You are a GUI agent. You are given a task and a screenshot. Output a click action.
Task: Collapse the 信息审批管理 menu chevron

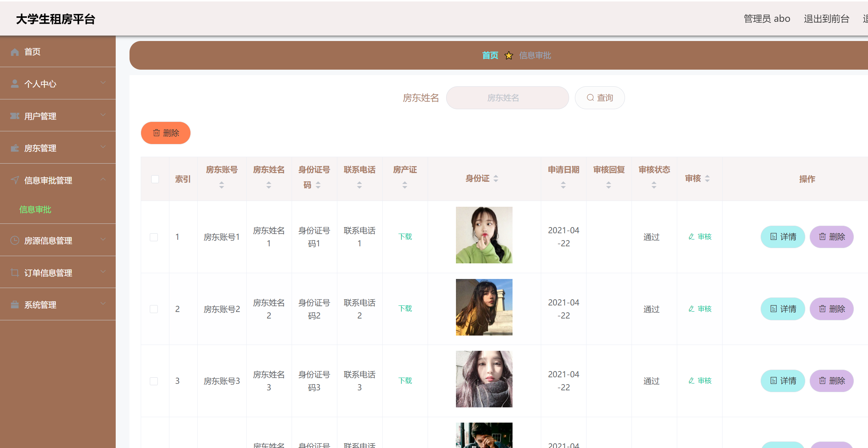coord(103,179)
